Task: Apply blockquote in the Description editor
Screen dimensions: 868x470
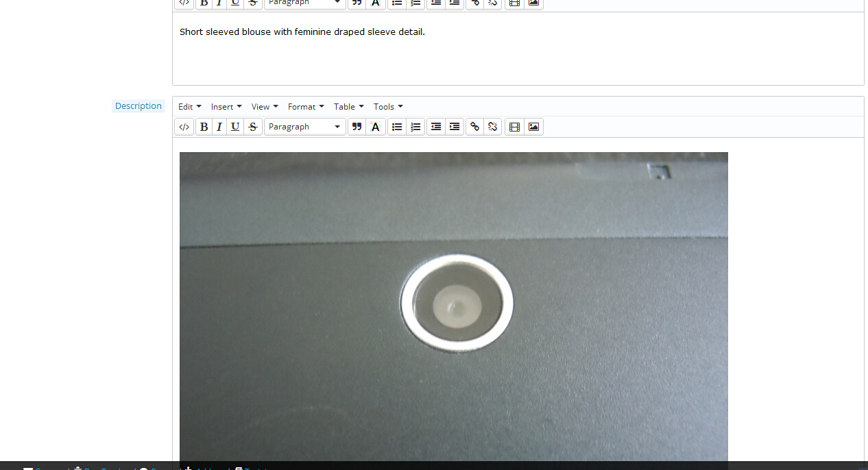Action: point(357,127)
